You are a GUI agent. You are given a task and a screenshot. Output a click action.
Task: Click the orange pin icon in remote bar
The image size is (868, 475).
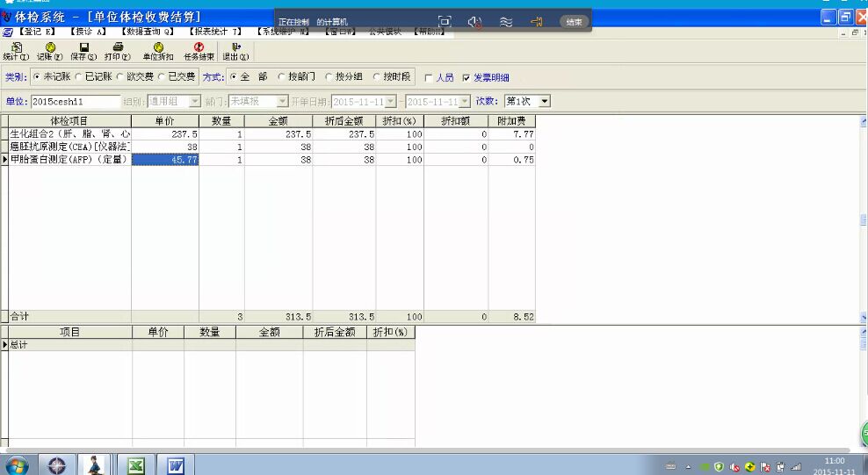pyautogui.click(x=536, y=22)
